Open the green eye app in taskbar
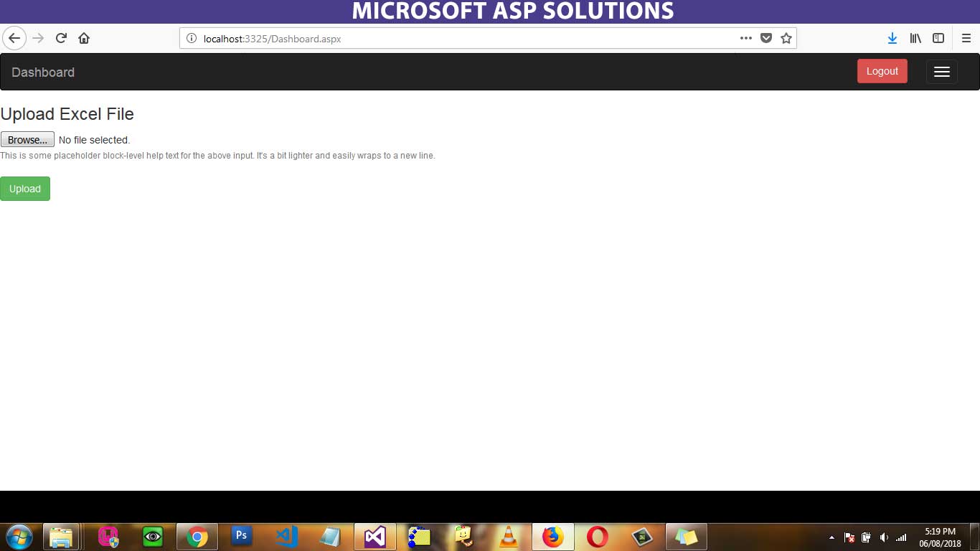 [153, 537]
